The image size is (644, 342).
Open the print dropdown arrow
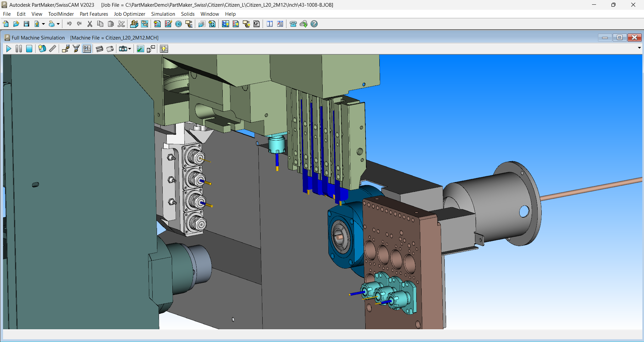click(x=58, y=24)
